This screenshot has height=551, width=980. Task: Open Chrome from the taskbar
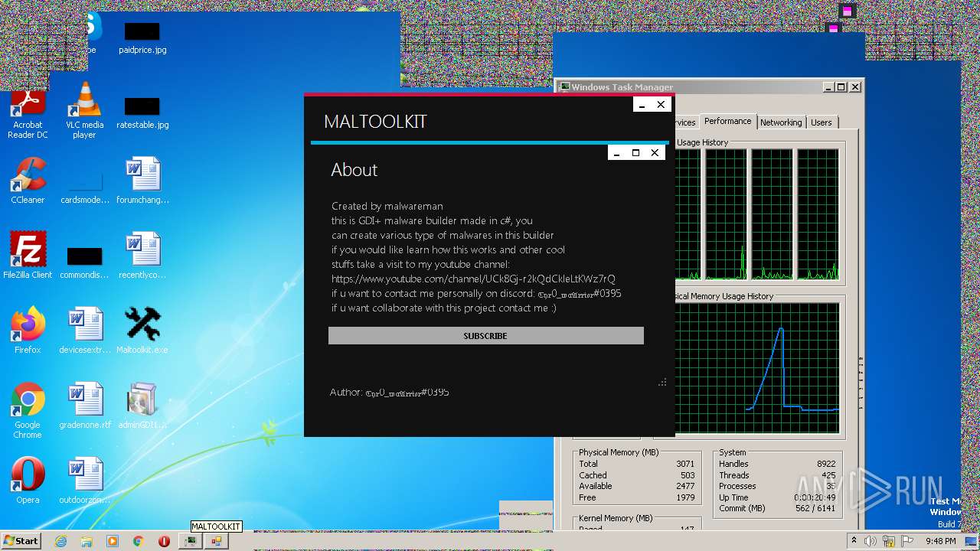139,541
